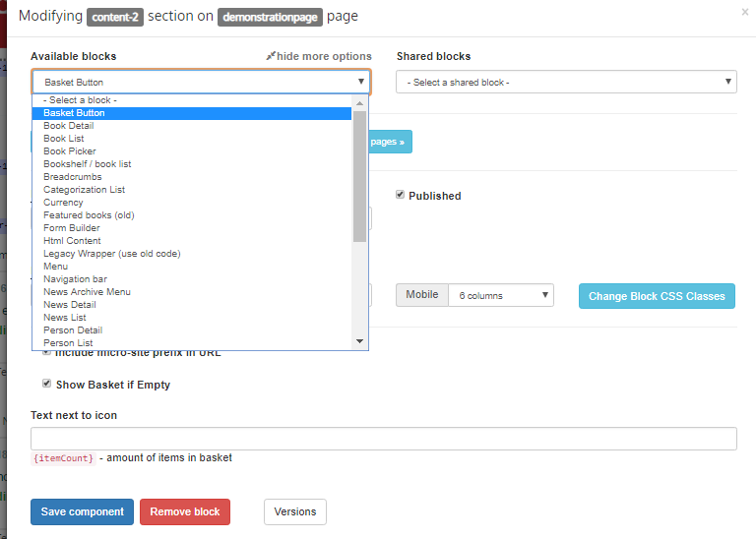Focus the Text next to icon field
The image size is (756, 539).
(383, 439)
